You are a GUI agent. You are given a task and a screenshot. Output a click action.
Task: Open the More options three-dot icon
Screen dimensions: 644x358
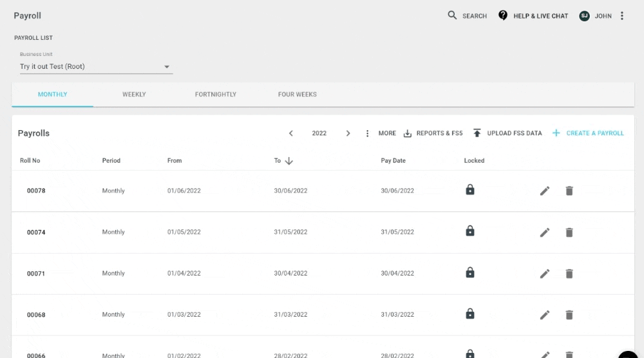(x=367, y=133)
